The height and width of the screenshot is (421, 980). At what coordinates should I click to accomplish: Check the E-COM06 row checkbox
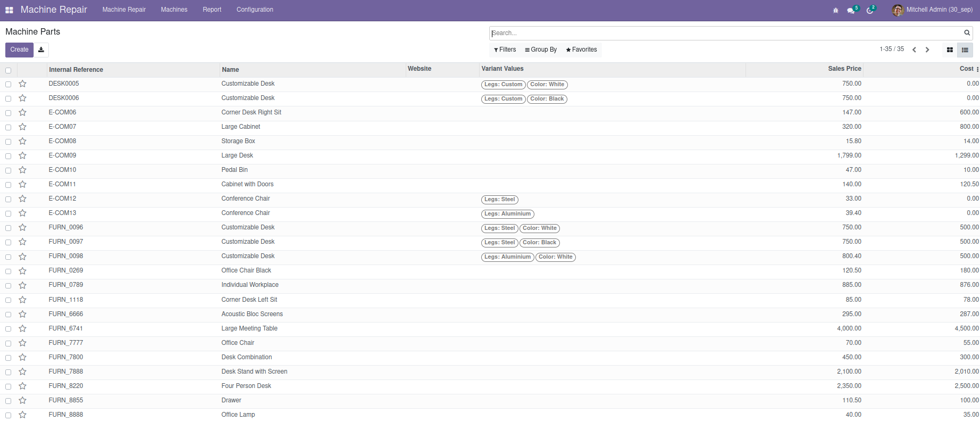[8, 113]
